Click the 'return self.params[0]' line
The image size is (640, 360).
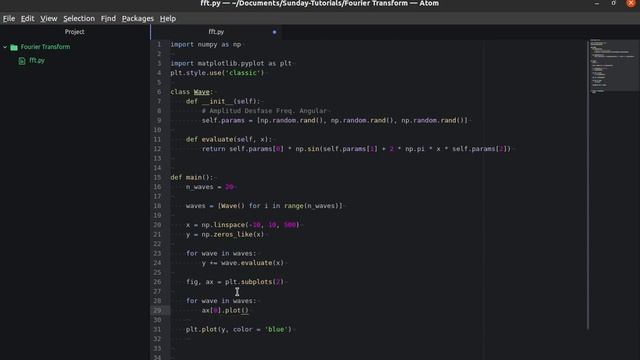tap(356, 149)
